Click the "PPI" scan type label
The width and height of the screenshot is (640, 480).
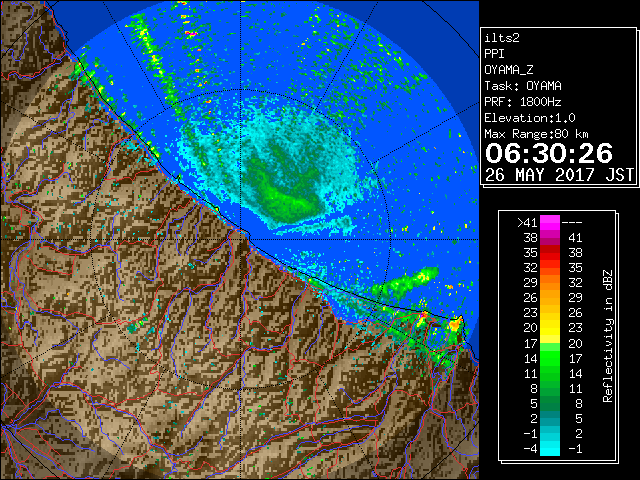(x=494, y=54)
